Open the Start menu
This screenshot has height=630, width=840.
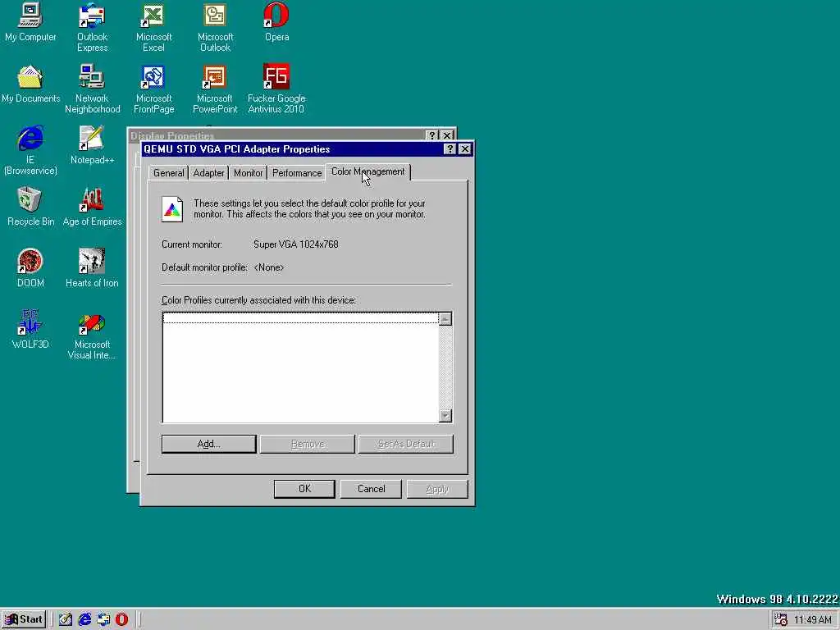click(24, 619)
